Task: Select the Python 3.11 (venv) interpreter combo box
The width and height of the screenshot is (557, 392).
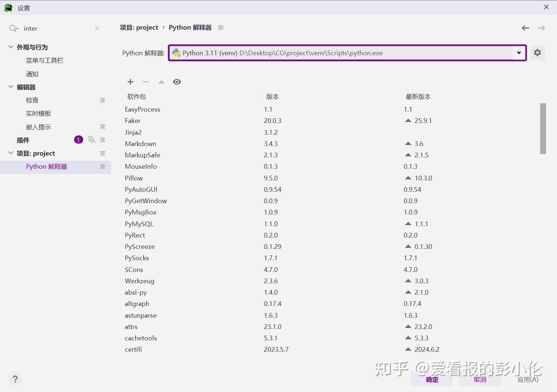Action: [x=347, y=53]
